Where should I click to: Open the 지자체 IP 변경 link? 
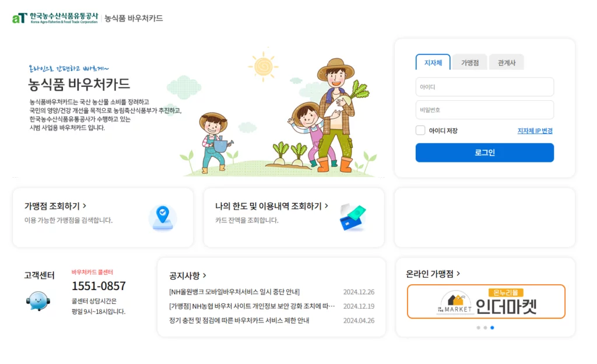pos(535,131)
